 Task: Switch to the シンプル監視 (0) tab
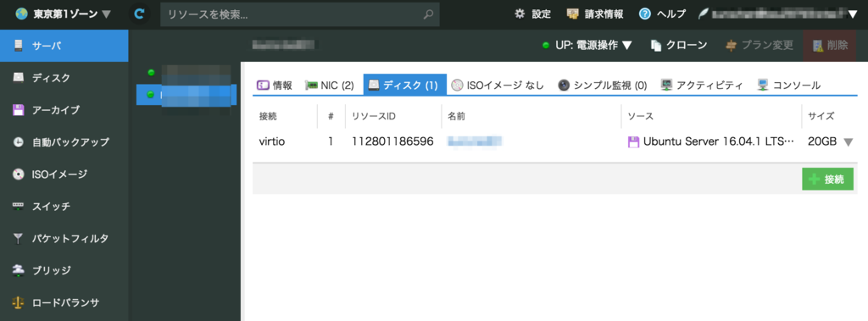pyautogui.click(x=603, y=86)
